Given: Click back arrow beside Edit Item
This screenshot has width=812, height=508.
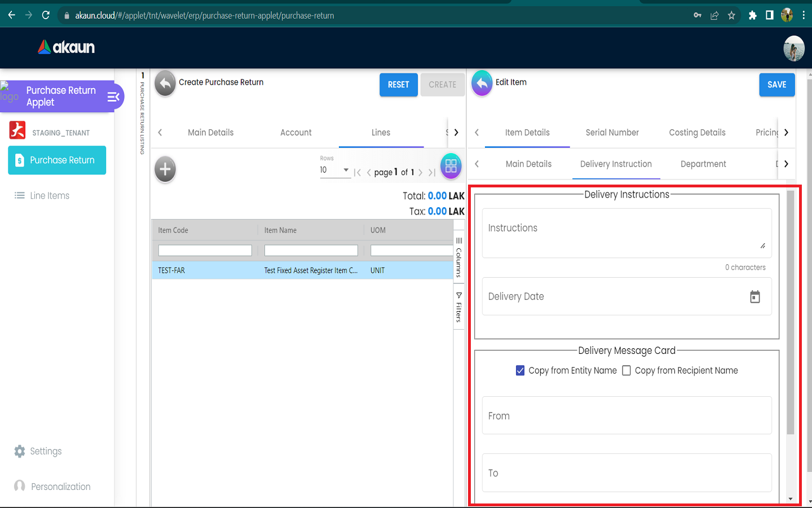Looking at the screenshot, I should click(482, 84).
